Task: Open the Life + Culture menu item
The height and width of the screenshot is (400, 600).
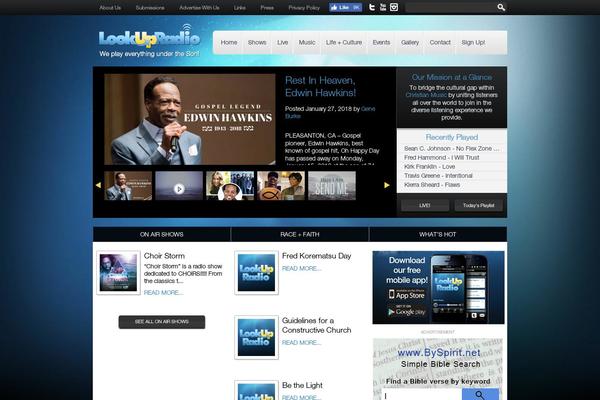Action: click(344, 42)
